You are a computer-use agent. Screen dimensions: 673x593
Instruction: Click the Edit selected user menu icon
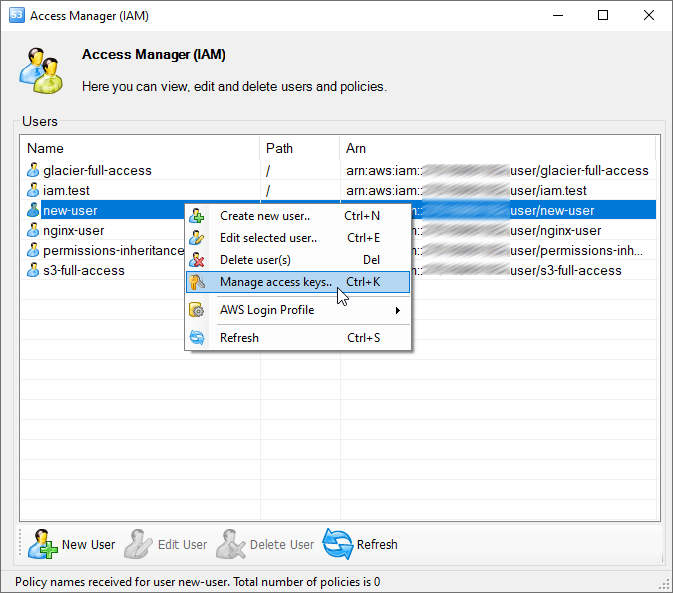(197, 238)
